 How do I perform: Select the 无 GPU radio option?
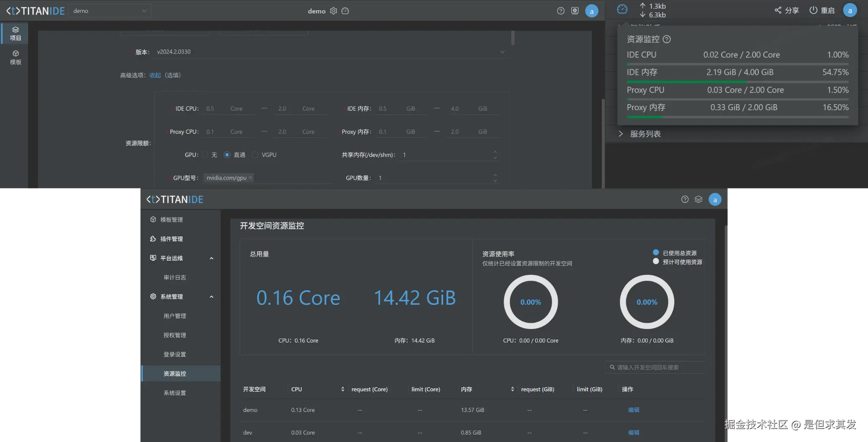[x=205, y=155]
